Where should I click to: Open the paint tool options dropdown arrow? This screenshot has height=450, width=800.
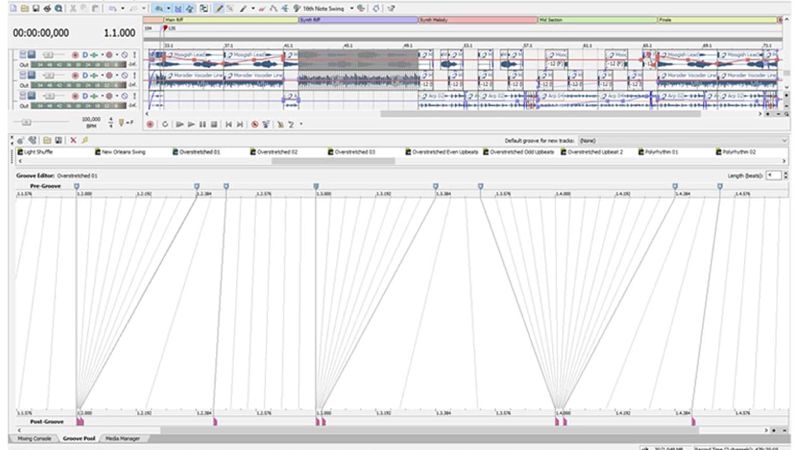point(253,8)
